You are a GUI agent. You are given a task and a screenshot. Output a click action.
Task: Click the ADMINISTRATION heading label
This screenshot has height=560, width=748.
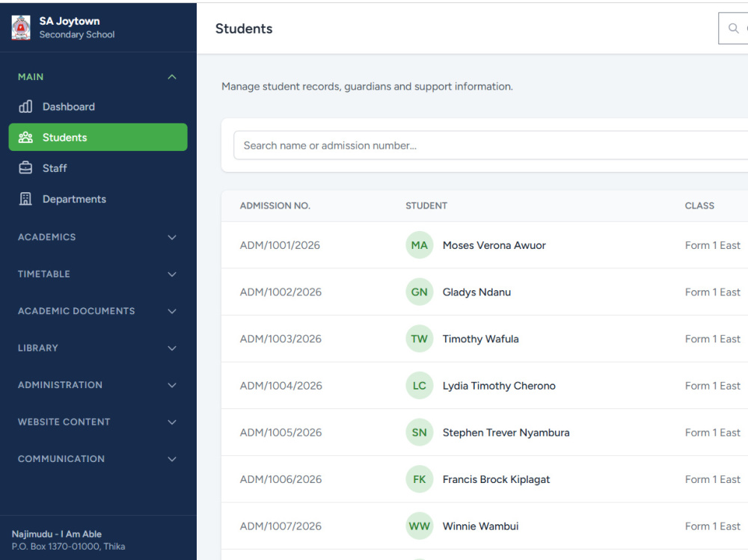[x=60, y=385]
